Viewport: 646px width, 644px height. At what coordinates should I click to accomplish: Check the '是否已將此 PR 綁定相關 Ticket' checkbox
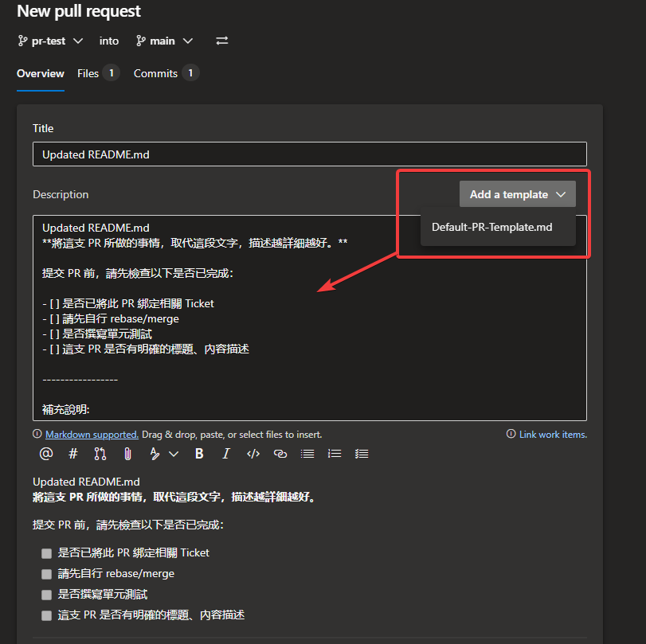tap(46, 553)
